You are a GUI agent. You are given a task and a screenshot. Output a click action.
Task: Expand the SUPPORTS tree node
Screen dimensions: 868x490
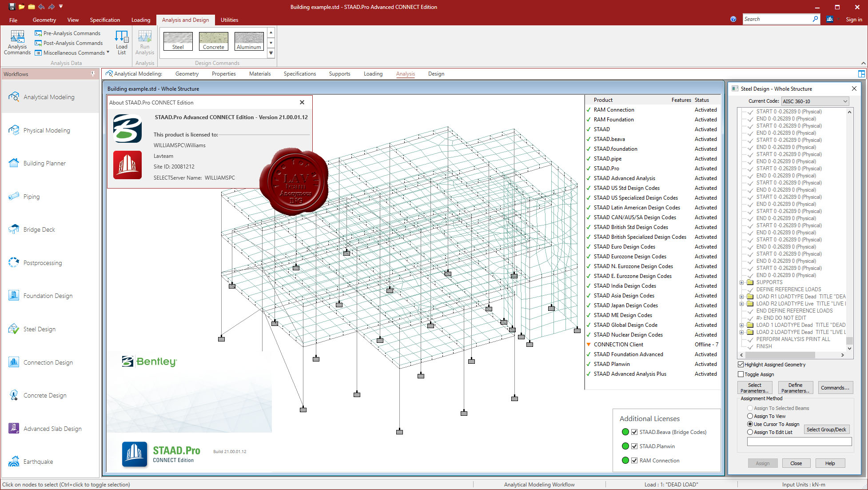pyautogui.click(x=741, y=282)
